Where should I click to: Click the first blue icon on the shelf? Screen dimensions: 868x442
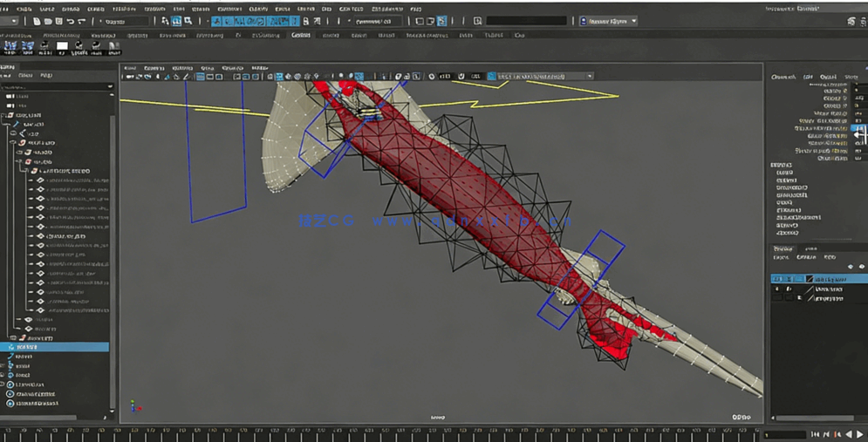[x=10, y=46]
